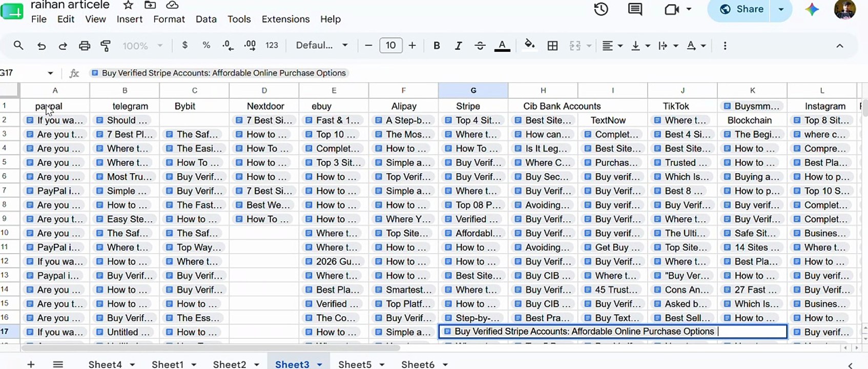Click the Share button
Viewport: 868px width, 369px height.
(x=741, y=9)
